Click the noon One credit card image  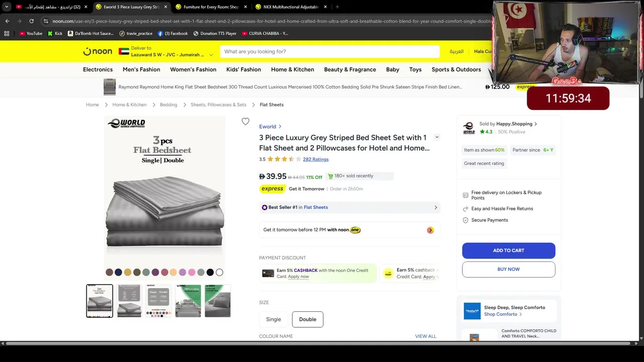point(268,274)
